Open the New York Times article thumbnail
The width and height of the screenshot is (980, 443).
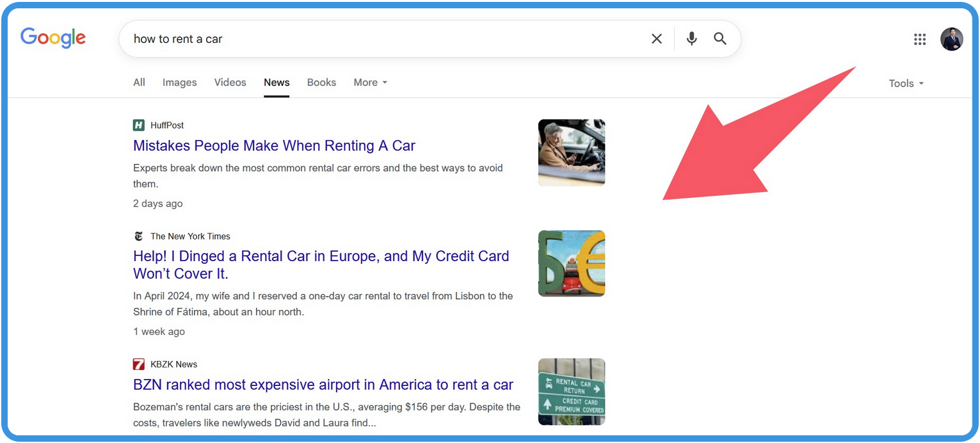click(572, 264)
